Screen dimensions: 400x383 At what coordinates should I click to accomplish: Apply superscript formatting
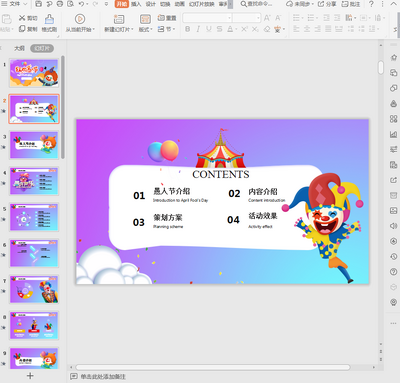(244, 29)
